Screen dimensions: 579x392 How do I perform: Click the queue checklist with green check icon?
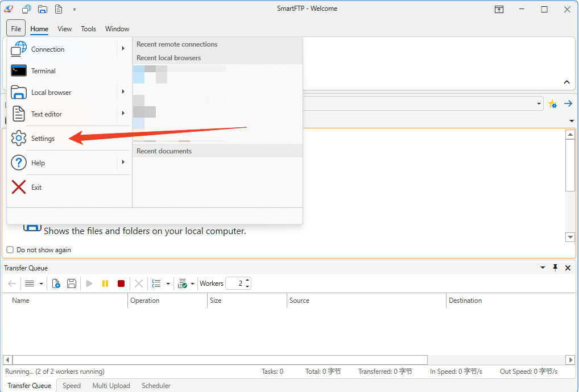[x=183, y=283]
